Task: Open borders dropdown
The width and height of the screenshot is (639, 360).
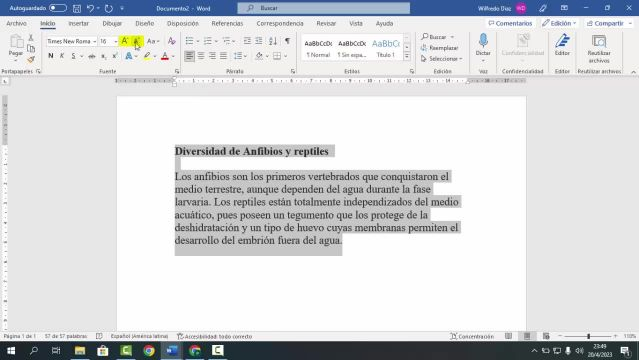Action: point(285,56)
